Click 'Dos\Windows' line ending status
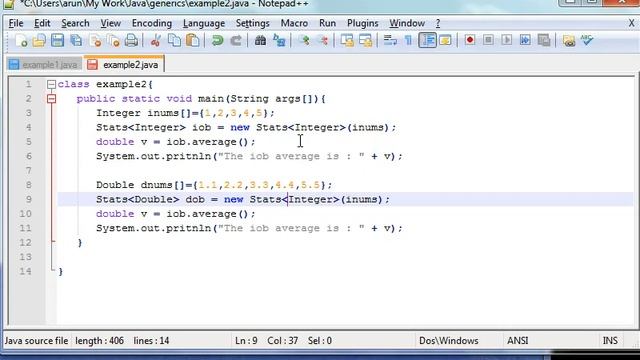 [449, 341]
